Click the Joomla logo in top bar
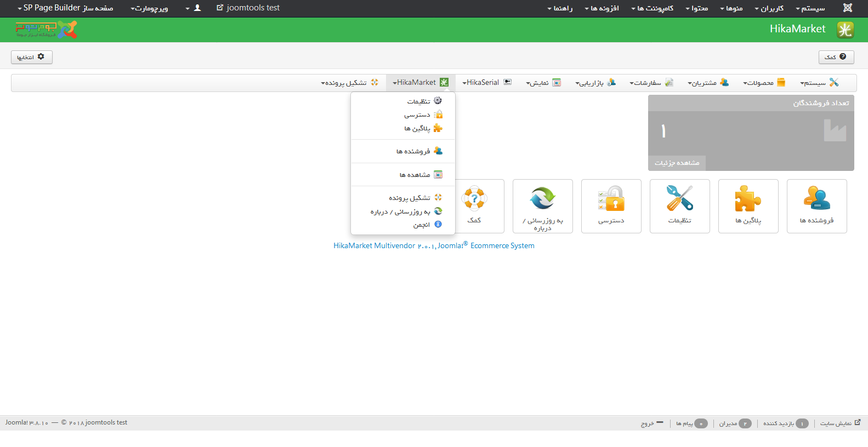Screen dimensions: 868x447 pyautogui.click(x=847, y=8)
